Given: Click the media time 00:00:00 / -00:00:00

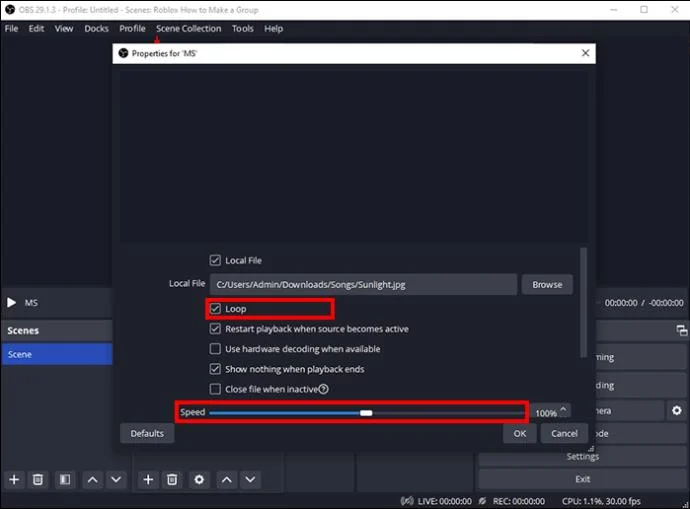Looking at the screenshot, I should coord(644,303).
